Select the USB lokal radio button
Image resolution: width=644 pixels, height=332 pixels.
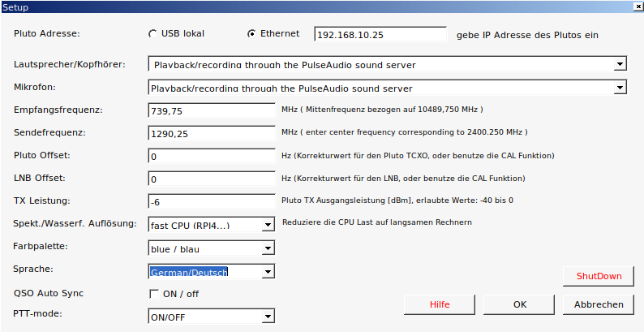click(x=152, y=34)
